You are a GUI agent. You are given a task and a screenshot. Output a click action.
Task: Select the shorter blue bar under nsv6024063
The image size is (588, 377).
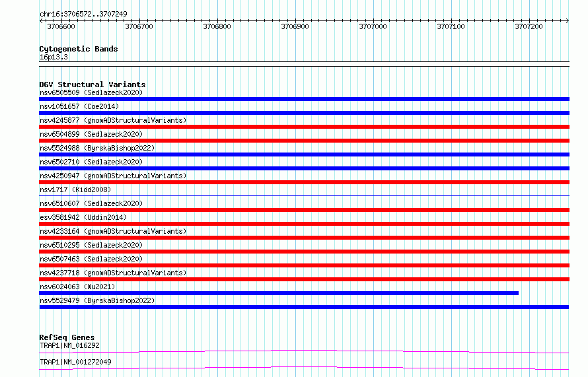pos(279,293)
